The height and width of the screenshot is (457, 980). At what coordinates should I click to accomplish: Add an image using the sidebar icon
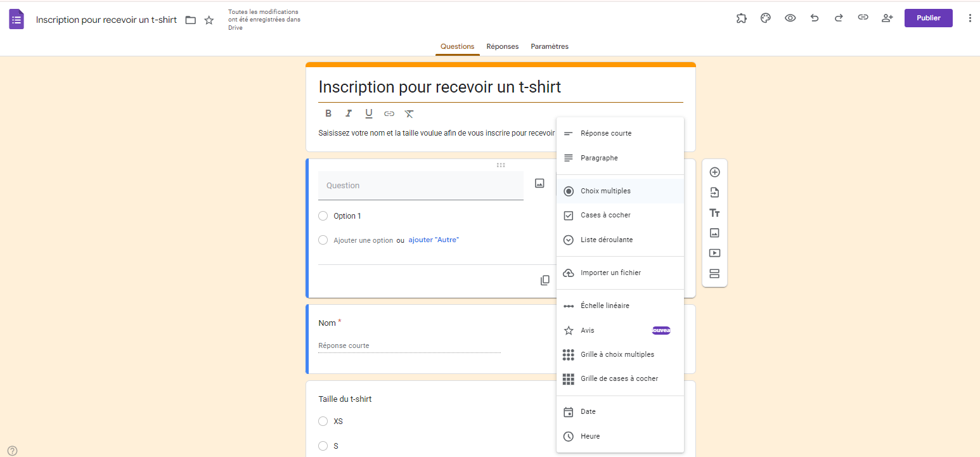click(x=714, y=233)
